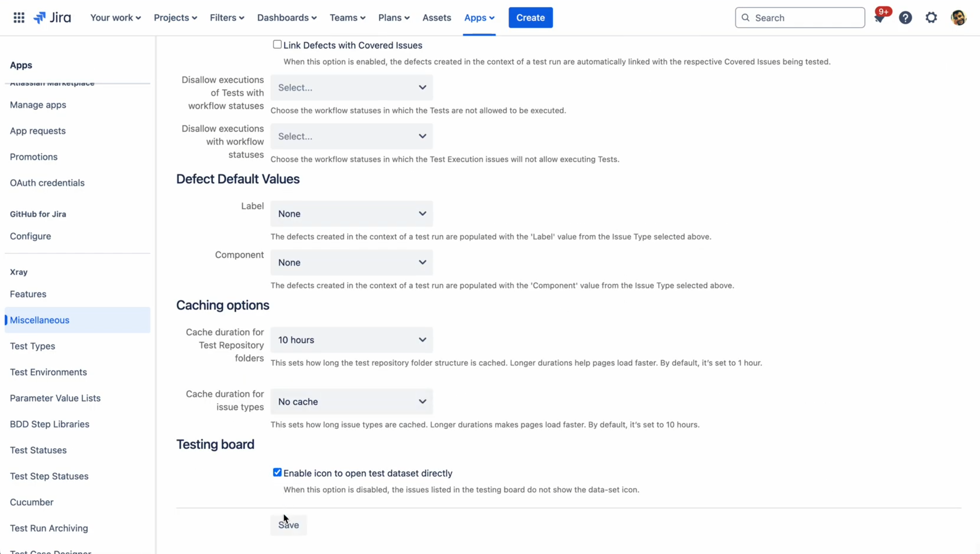Go to Assets in top navigation
Image resolution: width=980 pixels, height=554 pixels.
pyautogui.click(x=436, y=18)
